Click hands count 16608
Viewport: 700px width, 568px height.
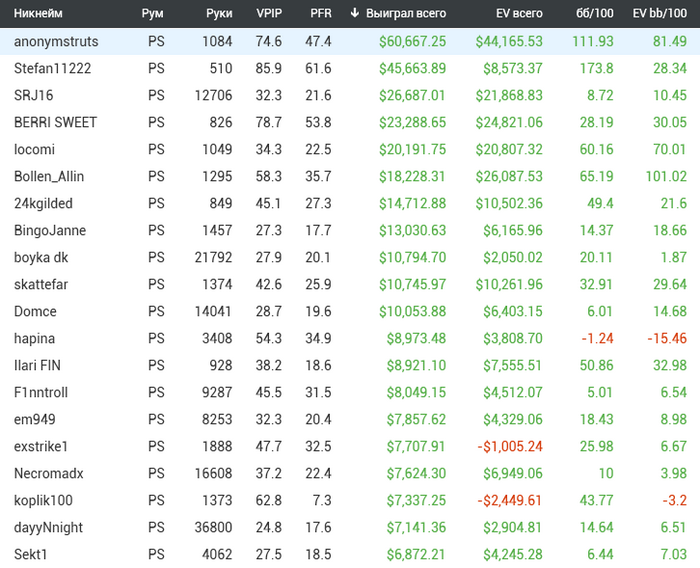(x=213, y=473)
